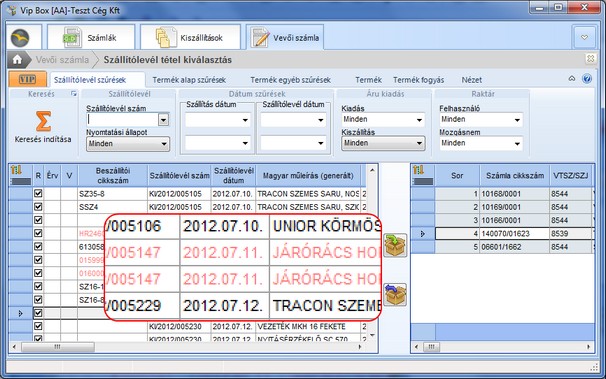Click the left grid horizontal scrollbar thumb
Screen dimensions: 606x379
pos(58,347)
